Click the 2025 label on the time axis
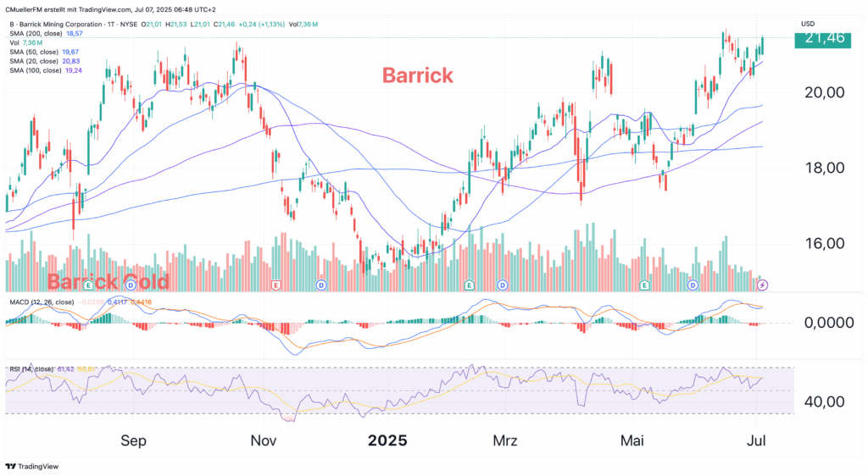This screenshot has width=868, height=476. pos(387,440)
